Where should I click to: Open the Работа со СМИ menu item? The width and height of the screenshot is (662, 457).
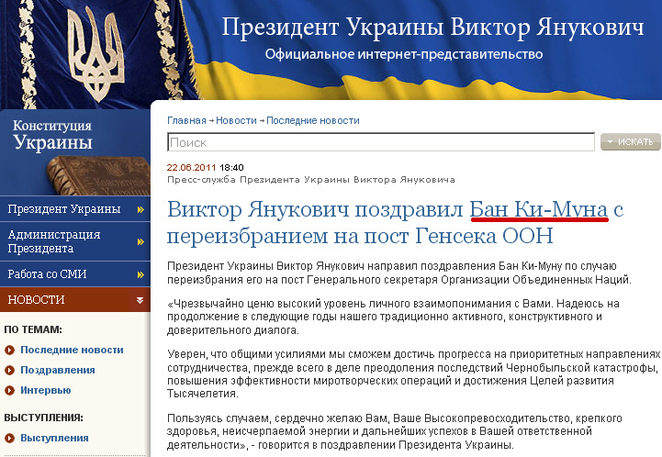click(54, 273)
